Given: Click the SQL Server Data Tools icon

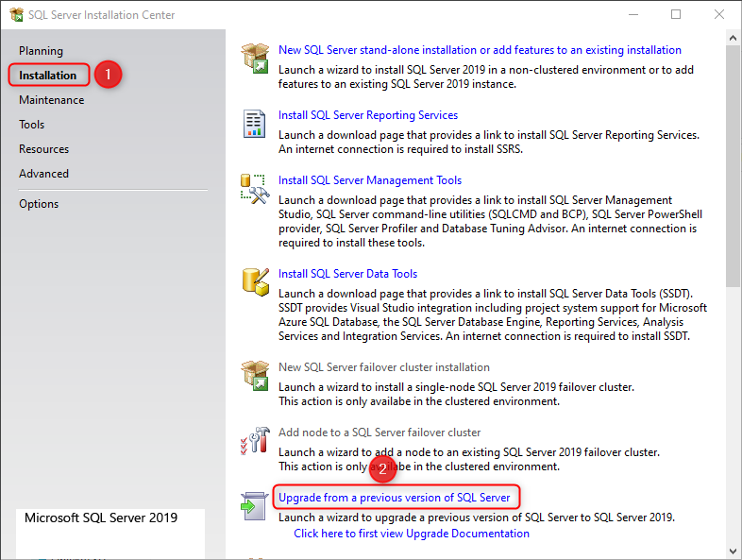Looking at the screenshot, I should [x=256, y=282].
